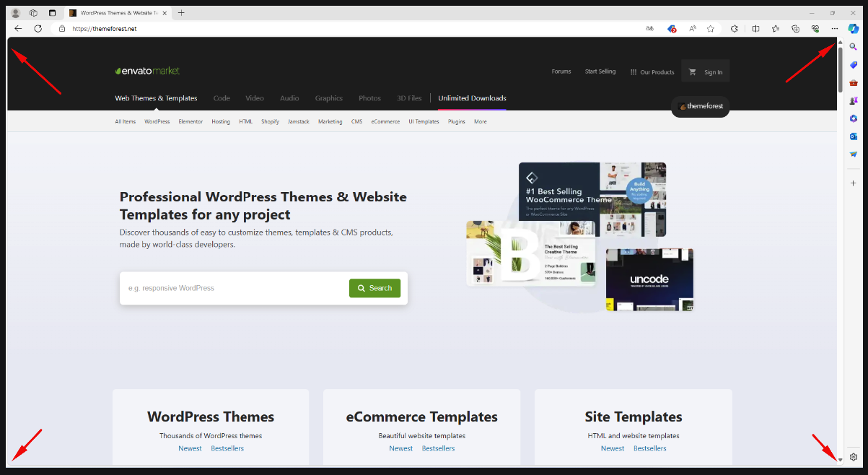Open Browser essentials heart icon

(815, 29)
